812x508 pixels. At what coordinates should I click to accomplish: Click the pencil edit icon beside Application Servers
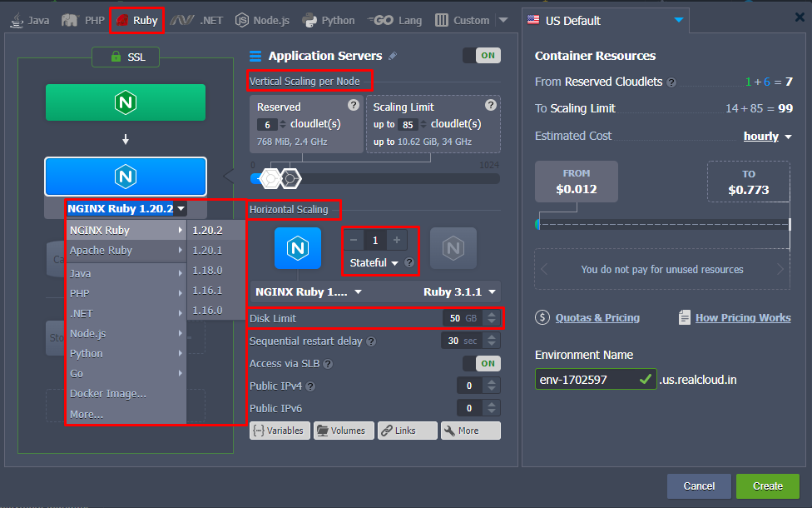(x=393, y=56)
